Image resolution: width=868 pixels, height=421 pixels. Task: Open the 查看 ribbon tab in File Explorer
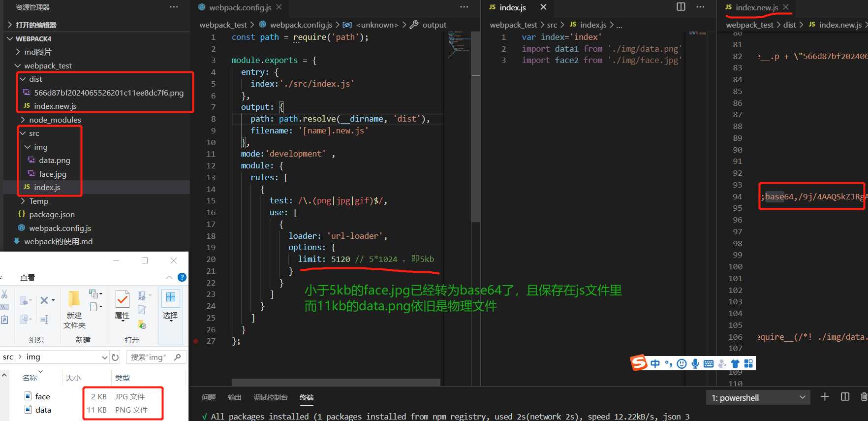pyautogui.click(x=28, y=277)
